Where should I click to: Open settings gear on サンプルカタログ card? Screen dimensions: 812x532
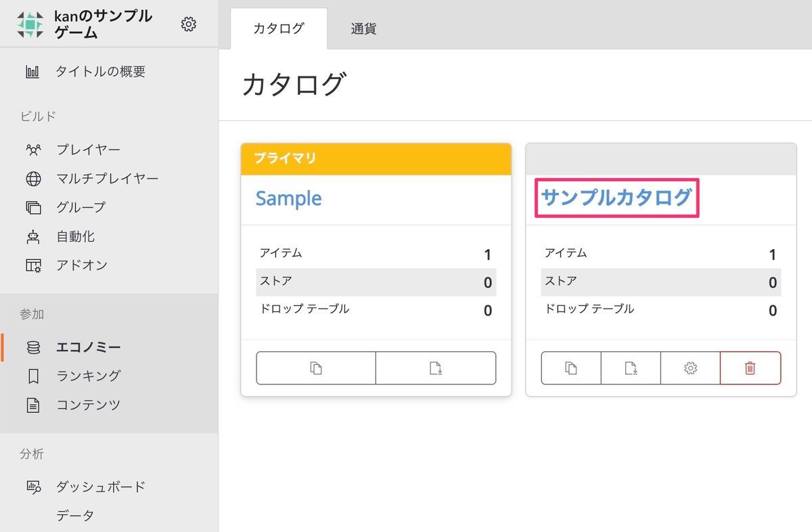point(689,367)
